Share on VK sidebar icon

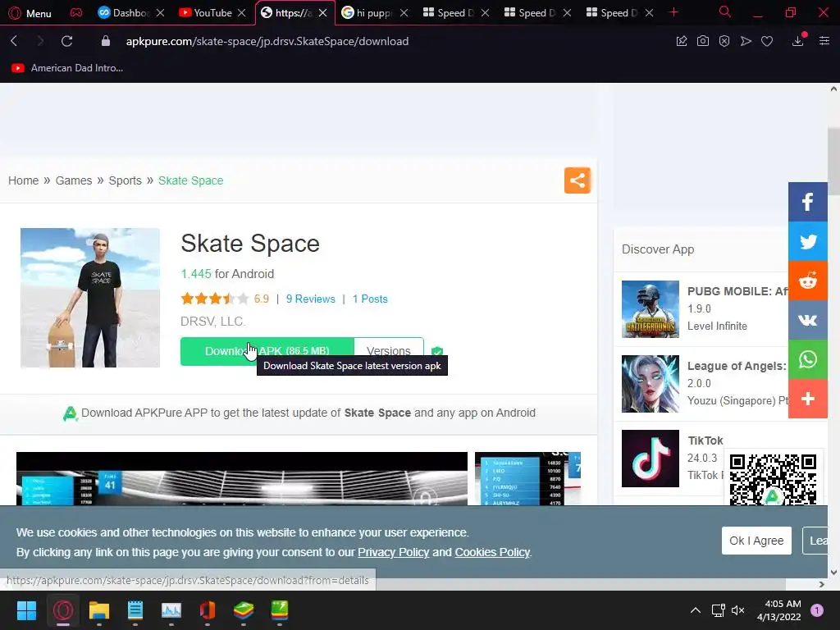[x=808, y=320]
